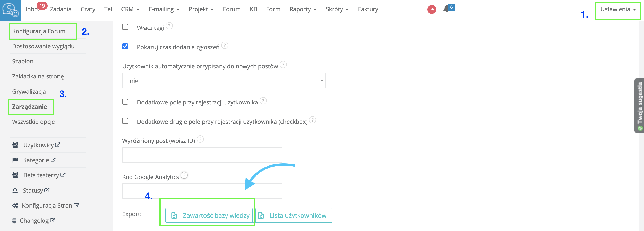The image size is (644, 231).
Task: Open Konfiguracja Stron via its gears icon
Action: pyautogui.click(x=15, y=205)
